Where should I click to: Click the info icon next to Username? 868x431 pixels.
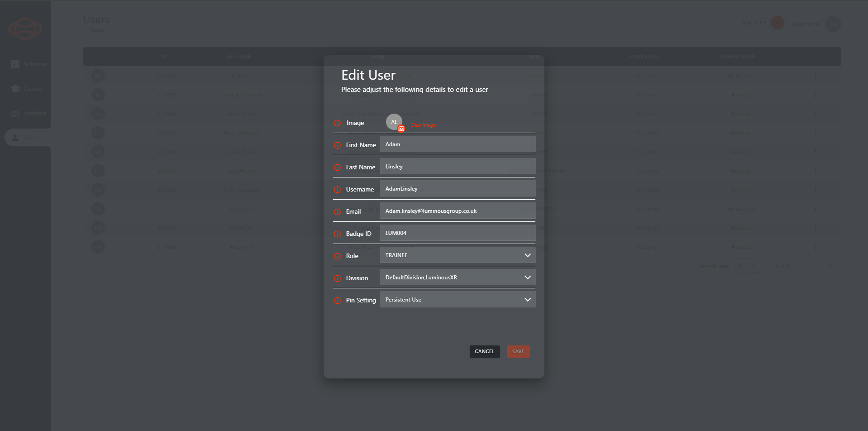pos(337,190)
